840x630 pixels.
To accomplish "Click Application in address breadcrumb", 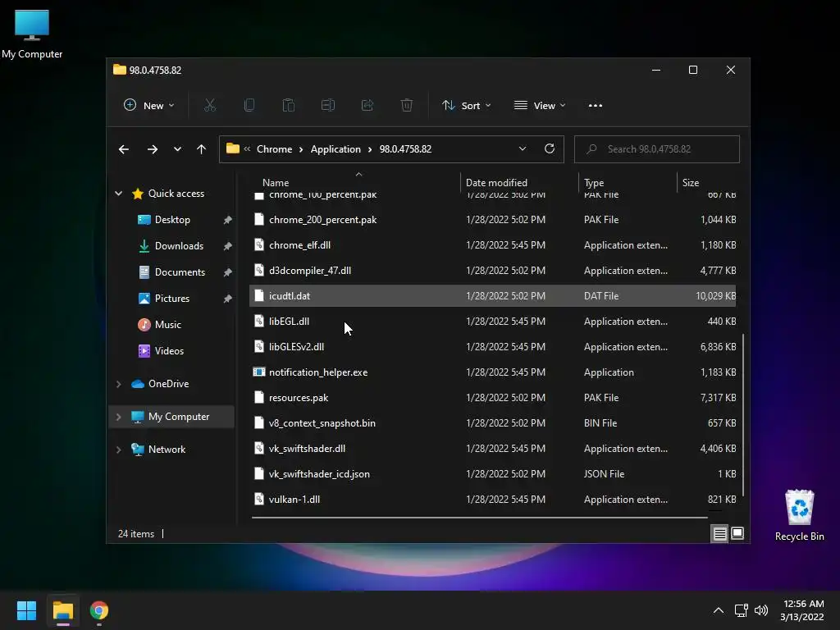I will 336,149.
